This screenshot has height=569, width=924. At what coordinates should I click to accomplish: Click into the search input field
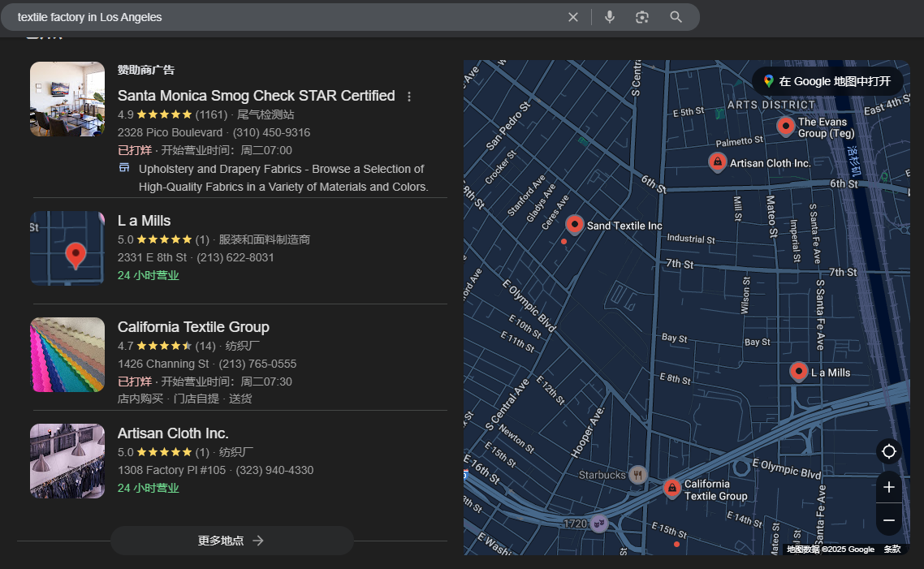284,17
